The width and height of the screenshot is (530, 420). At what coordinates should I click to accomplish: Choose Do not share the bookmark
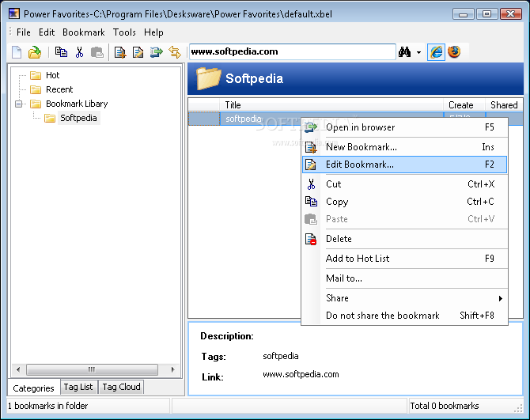[x=404, y=316]
